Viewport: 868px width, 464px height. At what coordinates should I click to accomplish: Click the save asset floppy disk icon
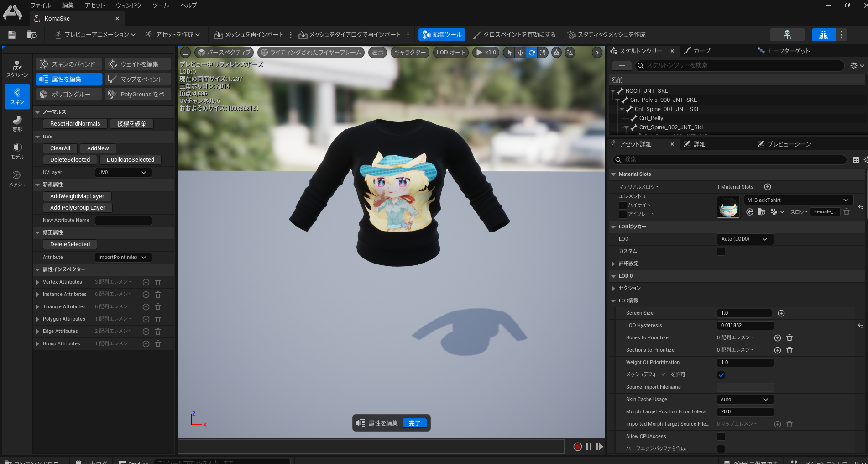tap(12, 35)
